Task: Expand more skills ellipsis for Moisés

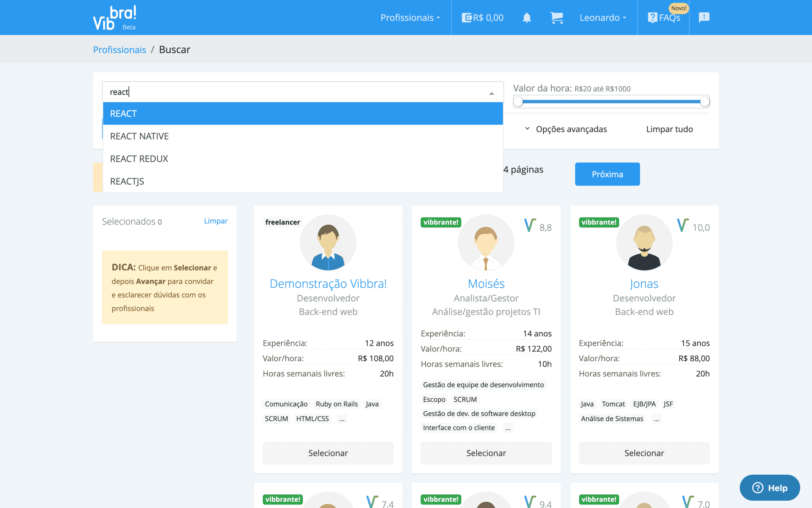Action: pos(508,428)
